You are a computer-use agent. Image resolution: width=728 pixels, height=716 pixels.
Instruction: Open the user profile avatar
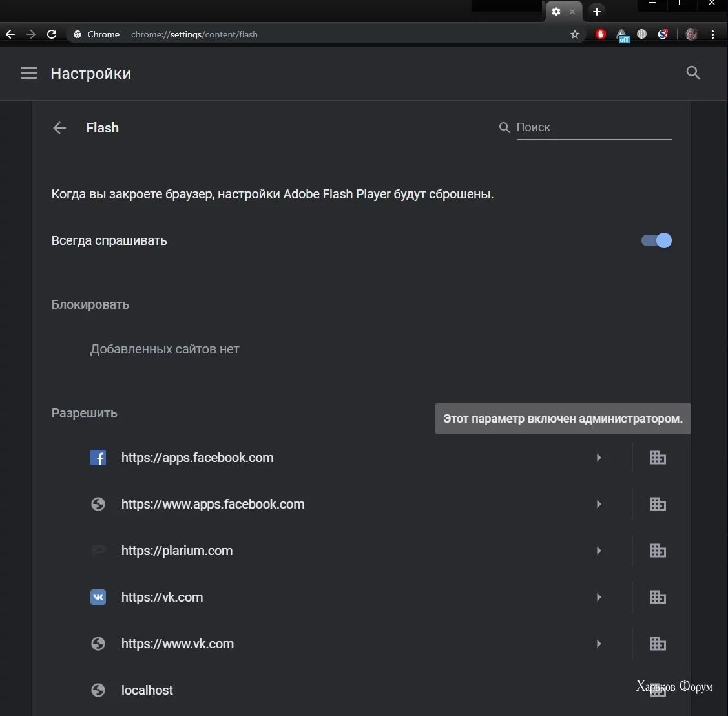691,34
